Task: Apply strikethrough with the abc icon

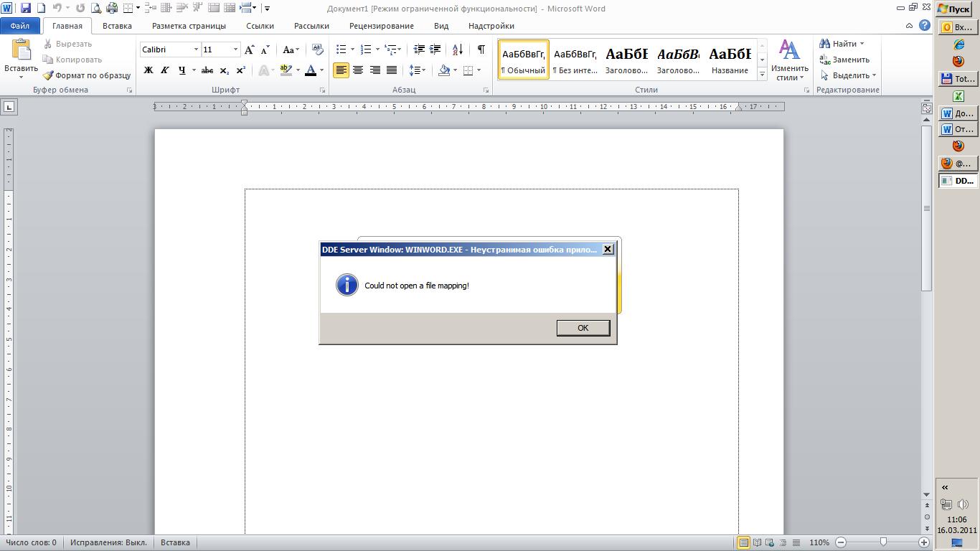Action: click(207, 70)
